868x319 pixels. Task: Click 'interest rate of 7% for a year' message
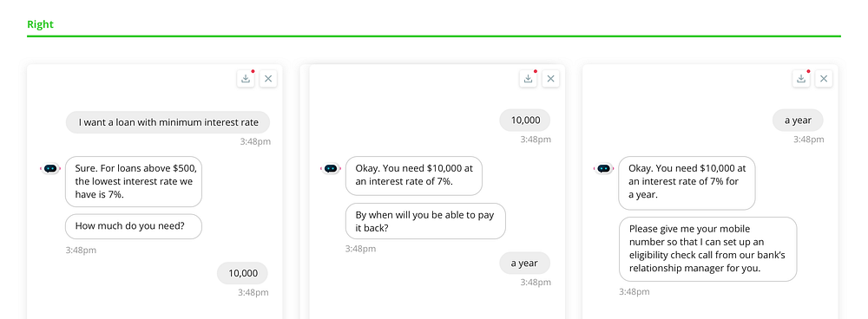pos(687,183)
